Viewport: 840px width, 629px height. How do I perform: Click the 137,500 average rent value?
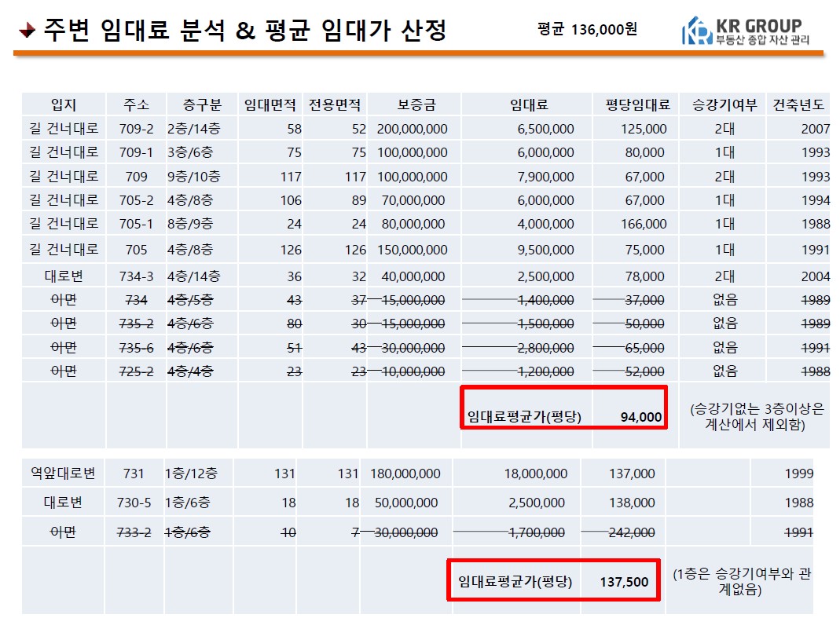624,582
